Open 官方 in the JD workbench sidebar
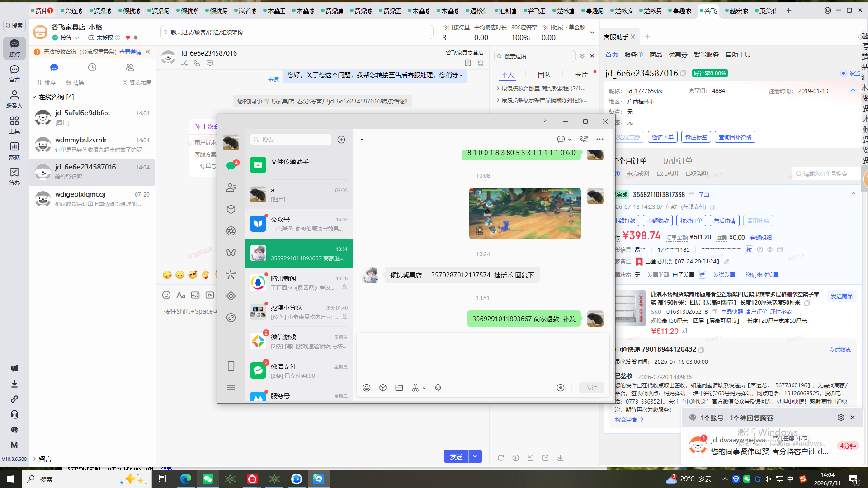 click(14, 73)
